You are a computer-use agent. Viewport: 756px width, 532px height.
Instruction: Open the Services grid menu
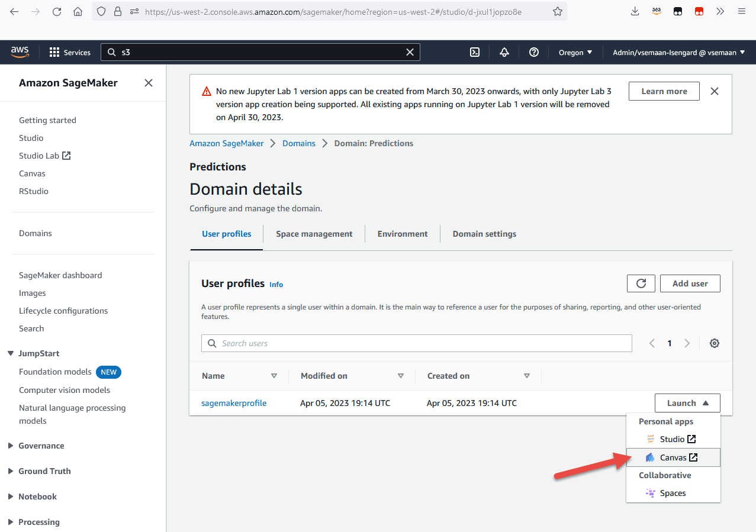[x=70, y=52]
